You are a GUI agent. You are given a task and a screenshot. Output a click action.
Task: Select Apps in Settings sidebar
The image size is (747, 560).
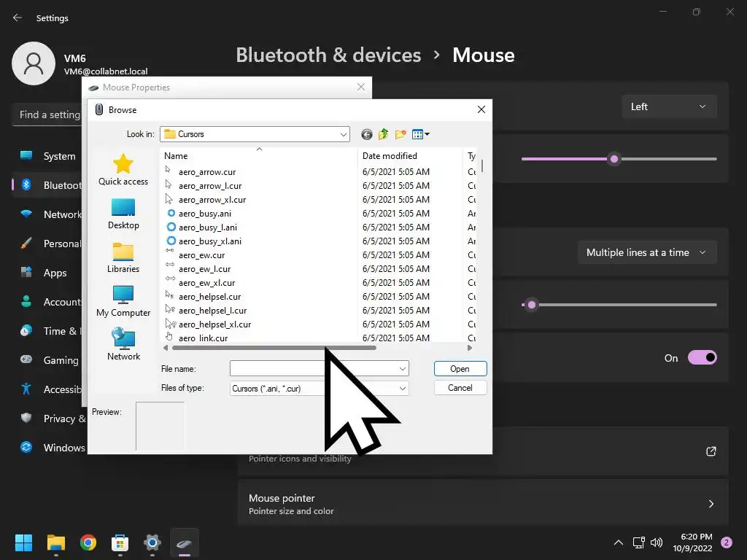47,273
